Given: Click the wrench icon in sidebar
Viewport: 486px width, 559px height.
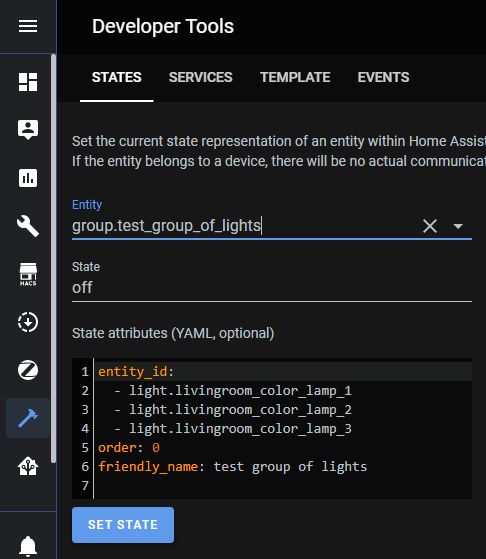Looking at the screenshot, I should pos(28,226).
